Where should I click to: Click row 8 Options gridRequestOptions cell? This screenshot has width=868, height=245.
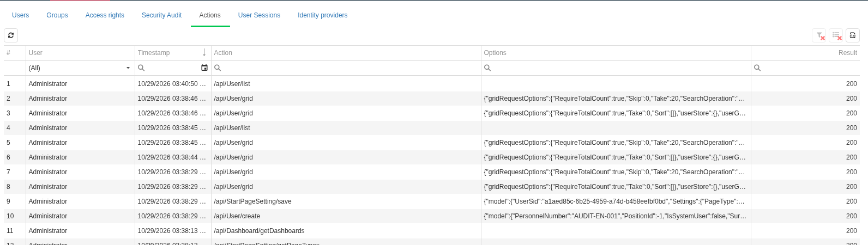click(x=616, y=187)
